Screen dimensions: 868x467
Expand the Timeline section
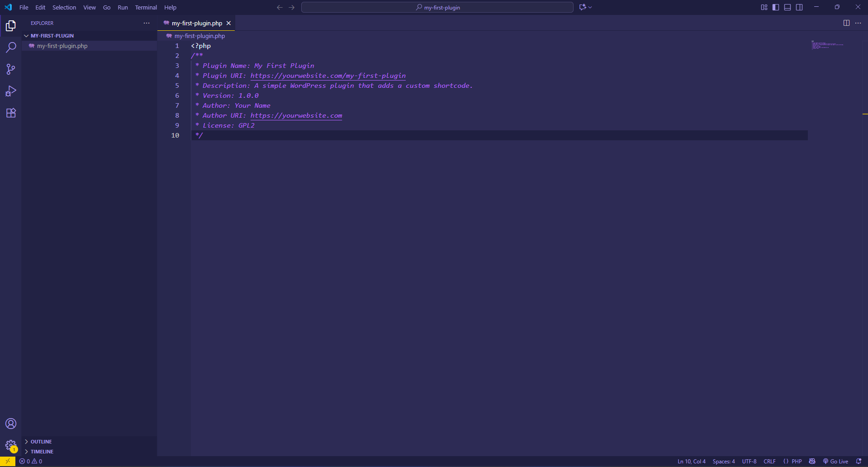[x=42, y=452]
